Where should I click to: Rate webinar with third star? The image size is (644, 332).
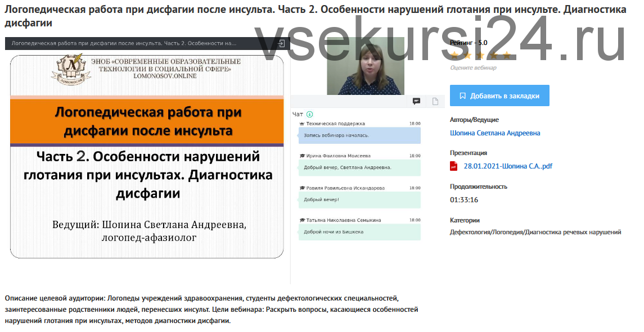point(481,56)
